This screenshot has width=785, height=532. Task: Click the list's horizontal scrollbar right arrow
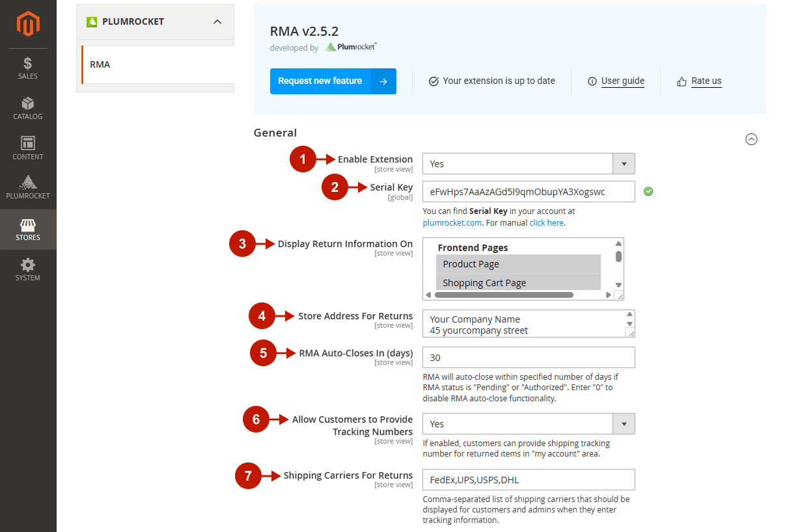click(x=609, y=295)
